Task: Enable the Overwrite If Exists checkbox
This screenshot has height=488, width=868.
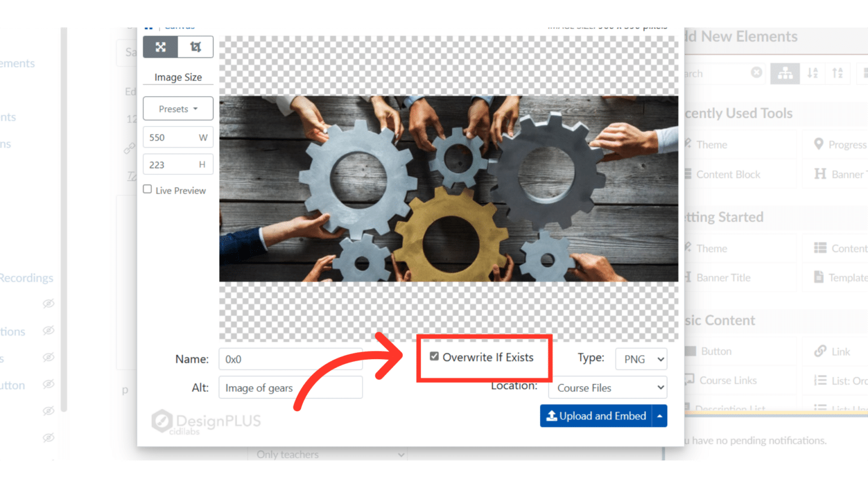Action: click(x=434, y=356)
